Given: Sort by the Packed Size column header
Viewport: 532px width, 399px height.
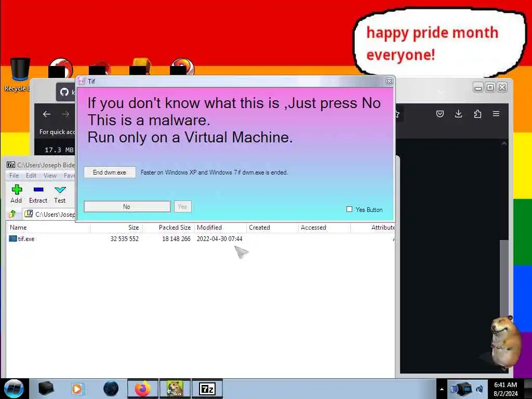Looking at the screenshot, I should [168, 228].
